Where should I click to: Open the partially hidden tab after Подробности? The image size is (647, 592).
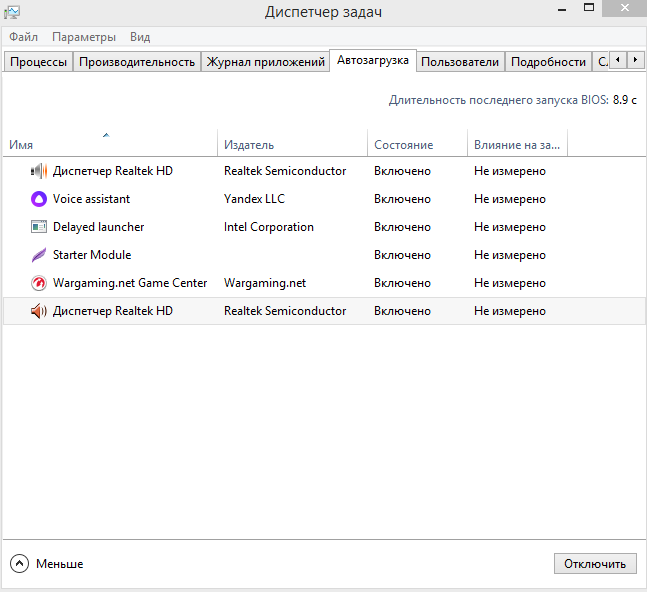coord(601,62)
